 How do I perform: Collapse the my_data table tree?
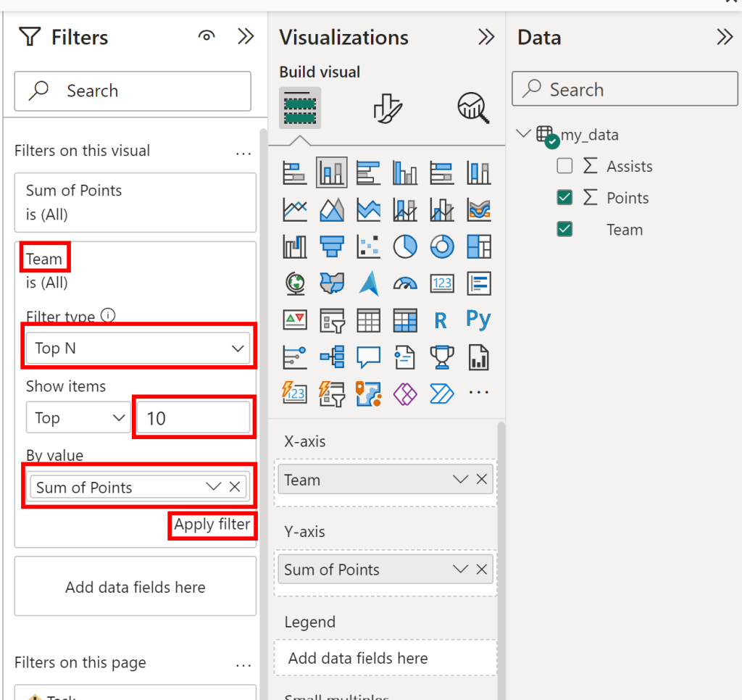coord(522,134)
